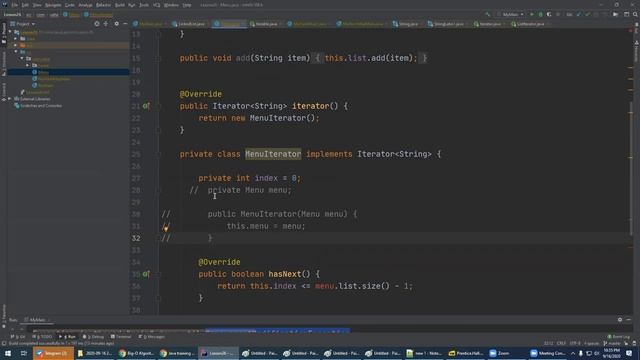Fold the hasNext method at line 35
Image resolution: width=640 pixels, height=360 pixels.
pos(158,274)
